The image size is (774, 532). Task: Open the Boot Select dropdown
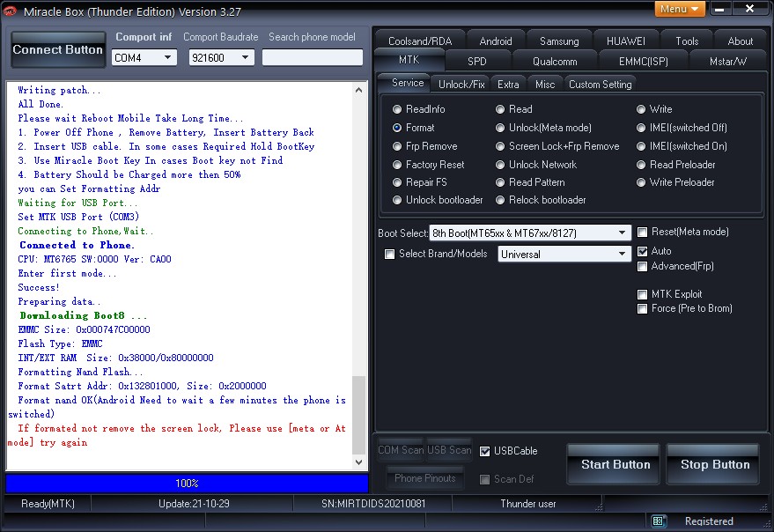tap(530, 233)
